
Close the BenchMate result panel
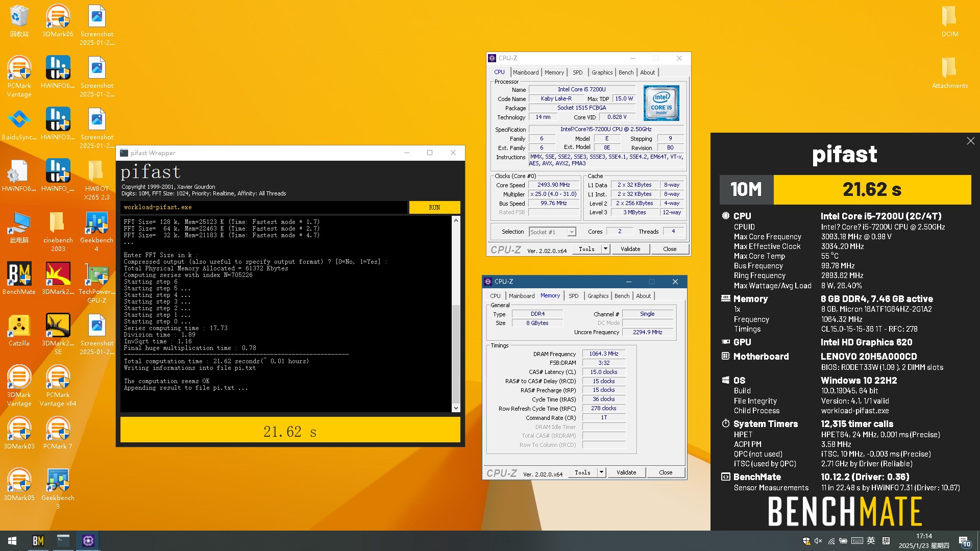[x=970, y=141]
